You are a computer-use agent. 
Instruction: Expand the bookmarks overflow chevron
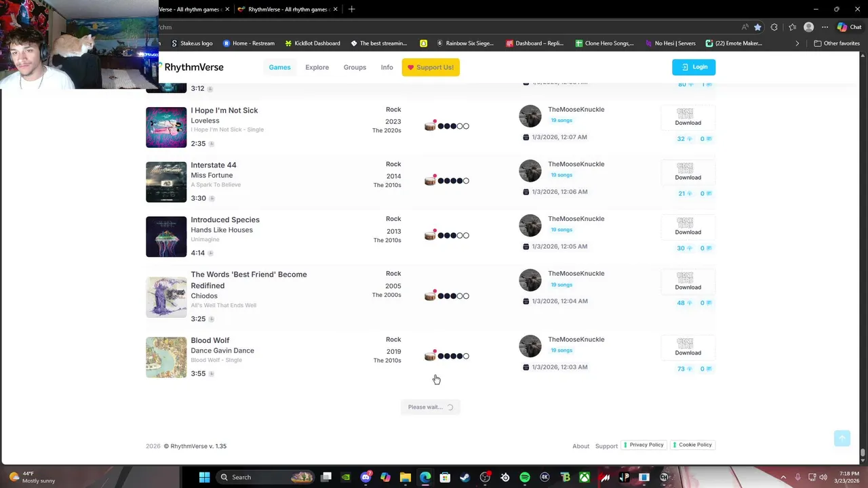(x=797, y=43)
